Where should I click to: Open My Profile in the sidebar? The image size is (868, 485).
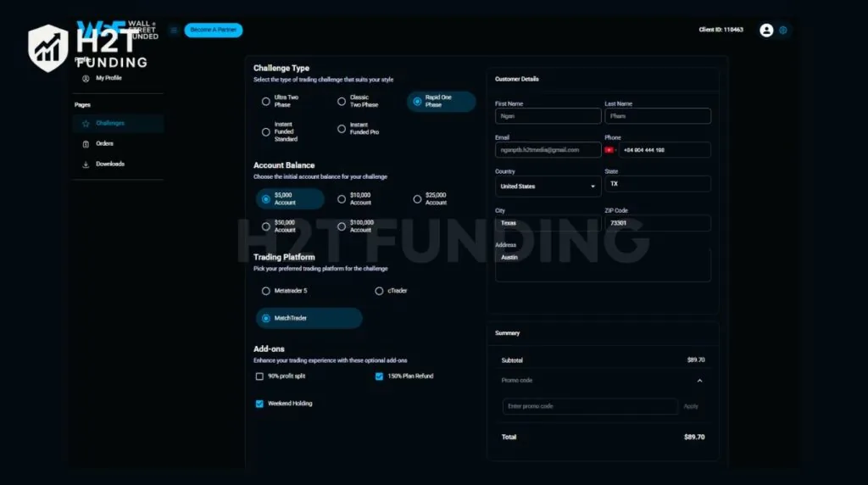click(108, 78)
